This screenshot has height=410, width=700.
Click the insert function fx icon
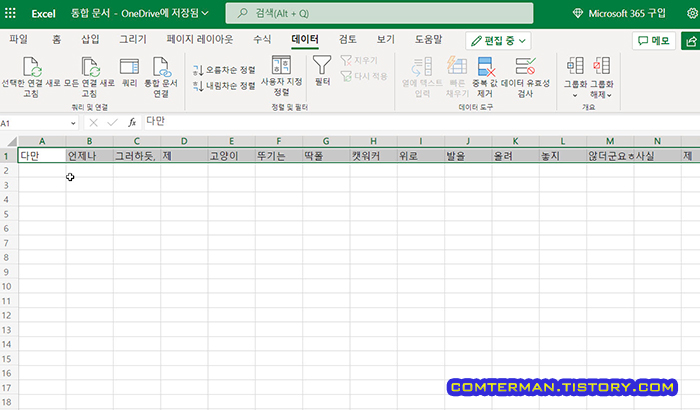[x=132, y=122]
